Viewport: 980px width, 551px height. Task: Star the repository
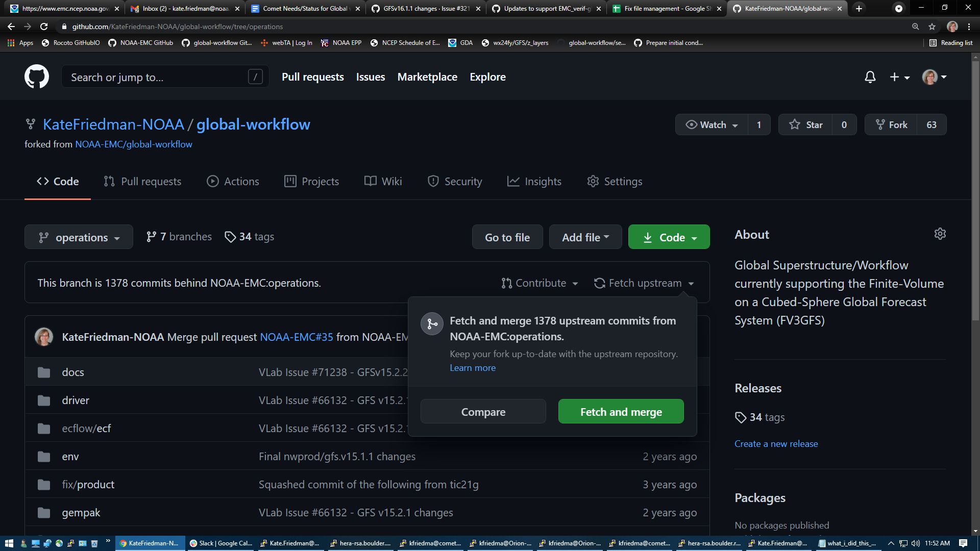tap(805, 125)
